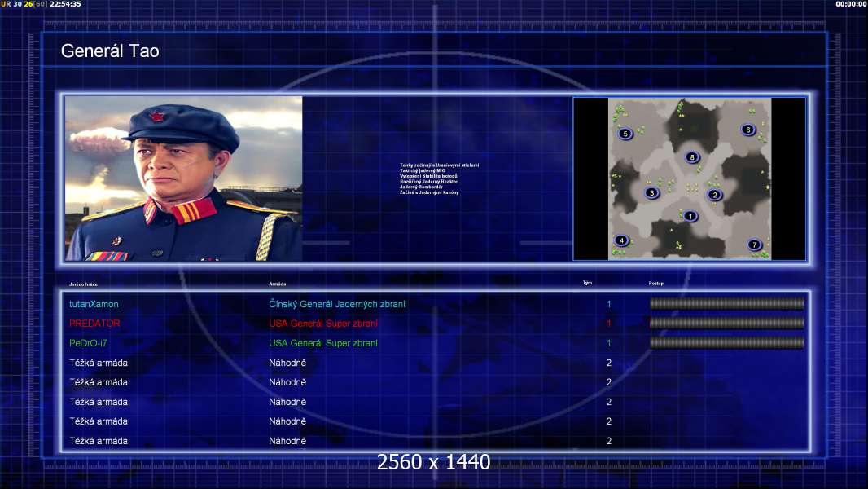Click the "Jaderný Bombardér" description line
This screenshot has width=868, height=489.
[421, 187]
